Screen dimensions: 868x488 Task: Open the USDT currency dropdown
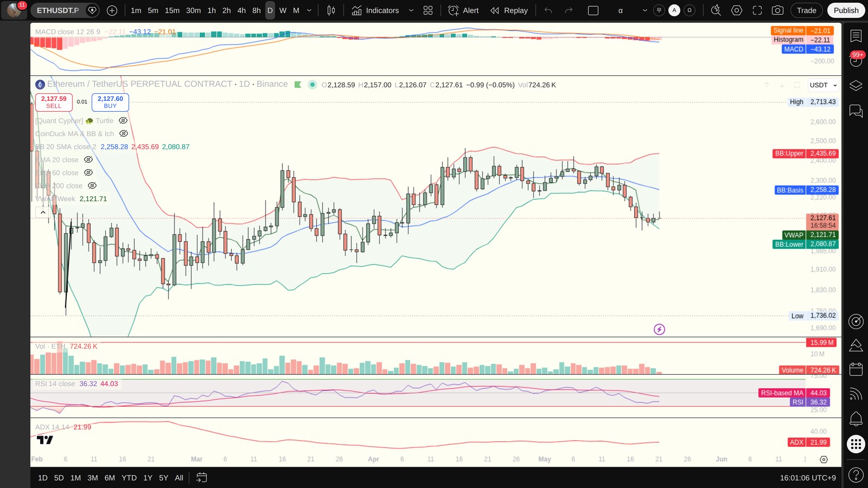point(823,85)
